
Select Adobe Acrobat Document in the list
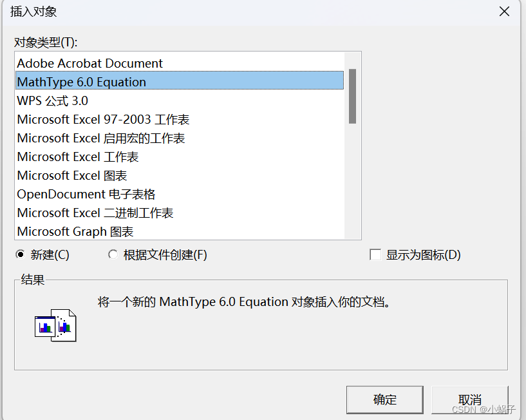coord(180,63)
